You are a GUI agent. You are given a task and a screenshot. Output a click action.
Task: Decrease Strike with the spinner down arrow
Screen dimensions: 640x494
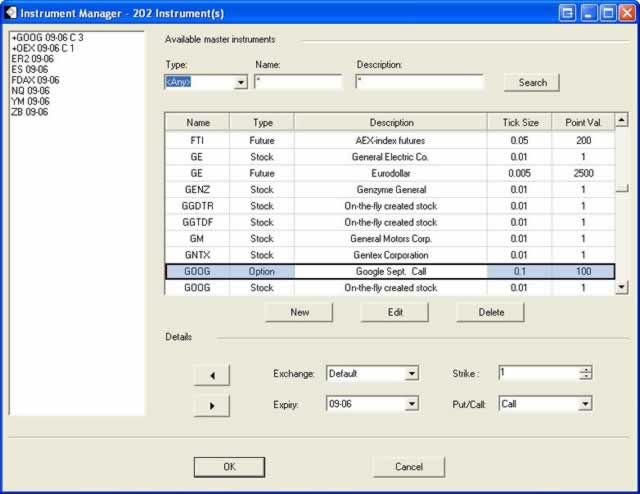tap(586, 376)
